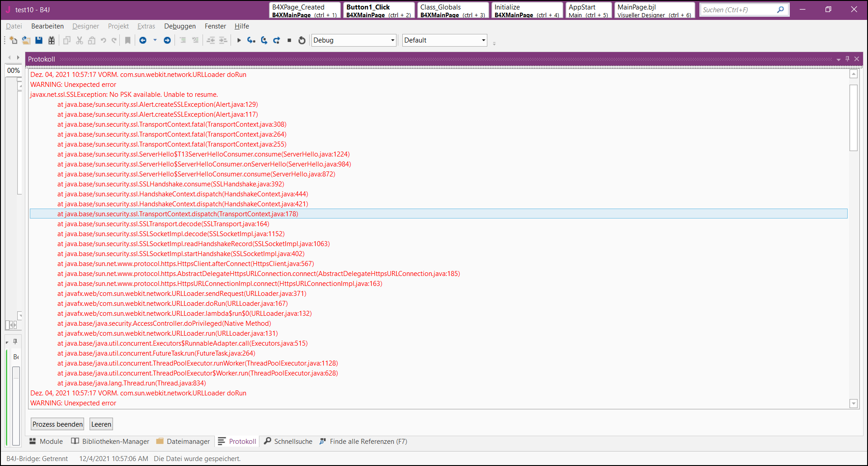Viewport: 868px width, 466px height.
Task: Click the Copy icon in the toolbar
Action: 67,40
